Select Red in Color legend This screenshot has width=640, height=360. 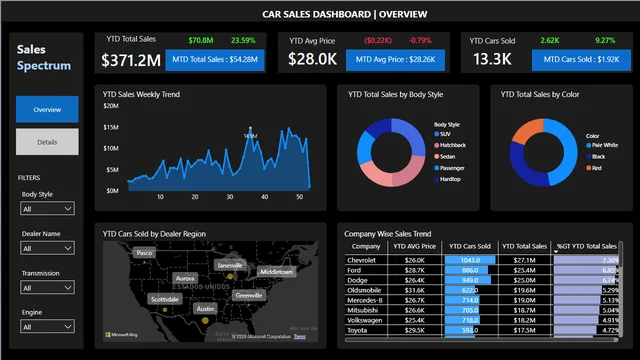click(594, 168)
